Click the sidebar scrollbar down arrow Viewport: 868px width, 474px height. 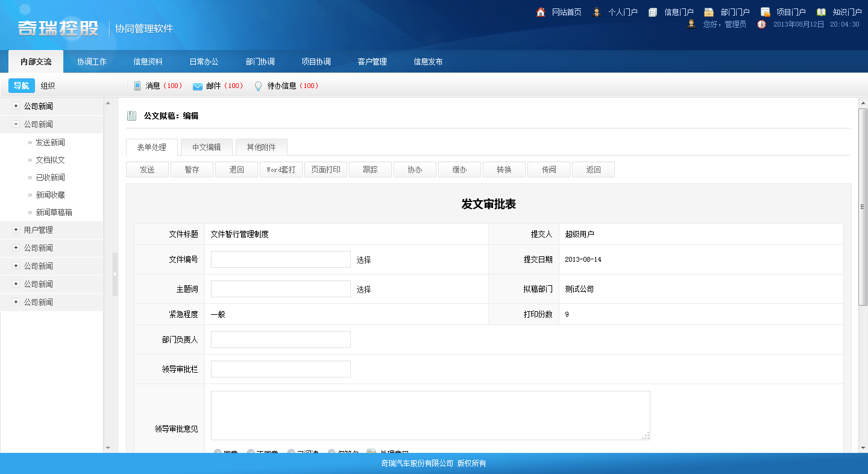click(x=108, y=447)
